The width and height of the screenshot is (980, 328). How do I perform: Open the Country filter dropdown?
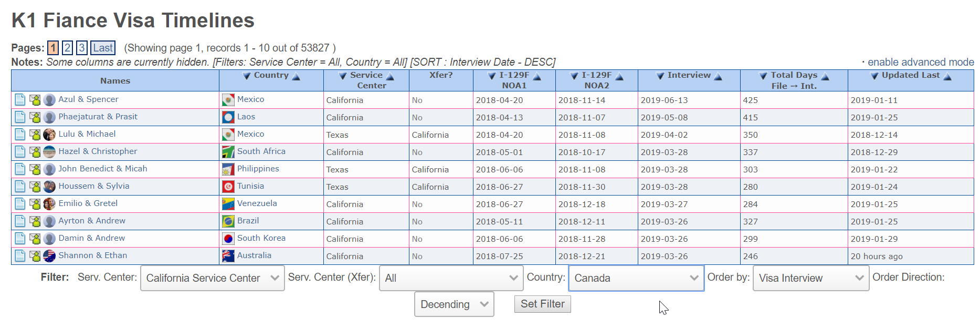[636, 278]
